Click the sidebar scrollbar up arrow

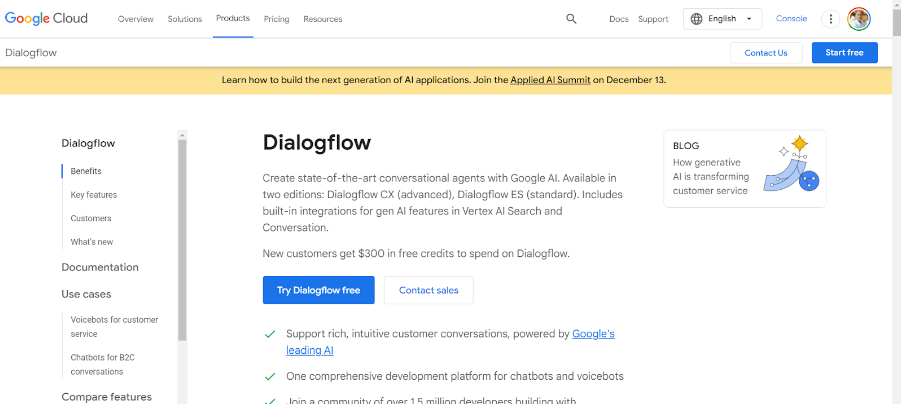point(182,135)
